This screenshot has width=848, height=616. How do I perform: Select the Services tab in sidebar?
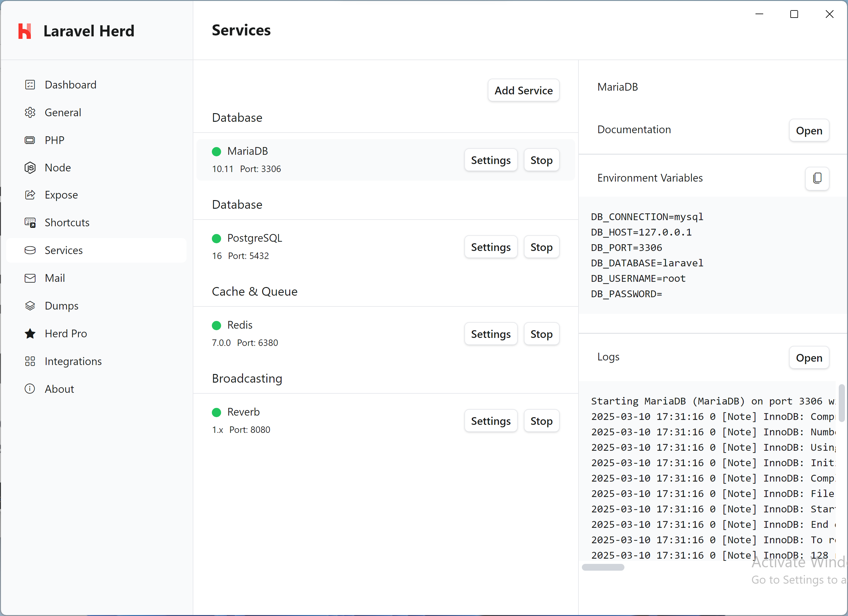[64, 250]
